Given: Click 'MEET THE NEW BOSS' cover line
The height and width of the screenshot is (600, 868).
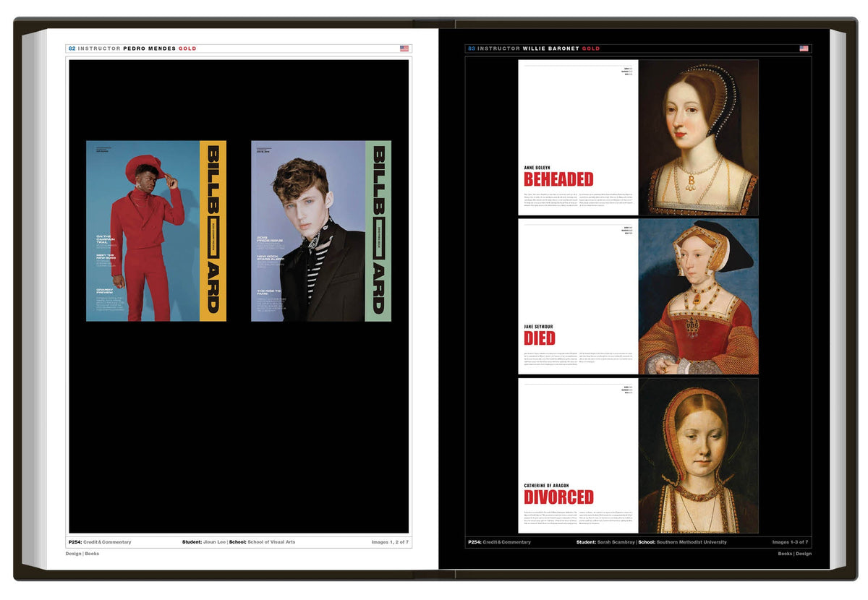Looking at the screenshot, I should click(106, 257).
